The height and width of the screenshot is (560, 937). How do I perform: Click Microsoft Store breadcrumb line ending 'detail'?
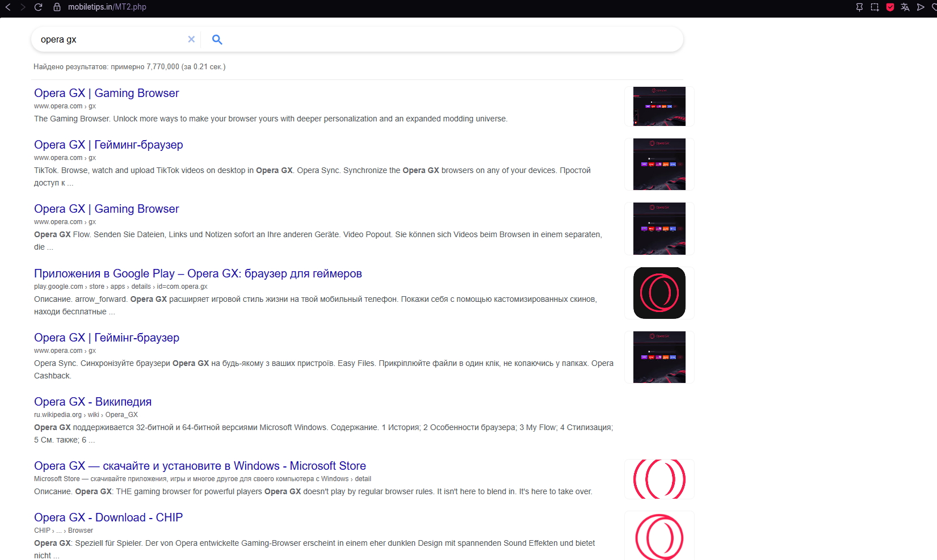pos(203,479)
